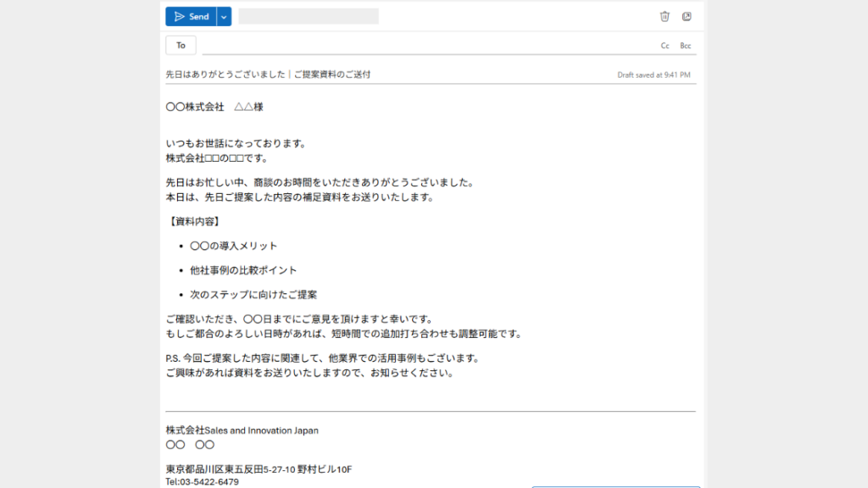
Task: Click the greyed-out sender field beside Send
Action: 309,16
